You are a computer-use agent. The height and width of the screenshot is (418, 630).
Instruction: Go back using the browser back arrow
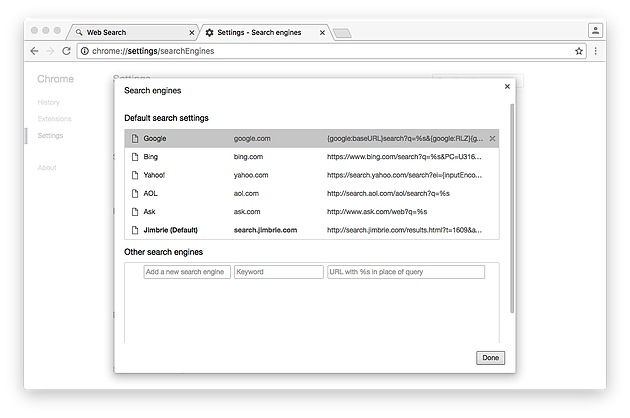point(35,51)
